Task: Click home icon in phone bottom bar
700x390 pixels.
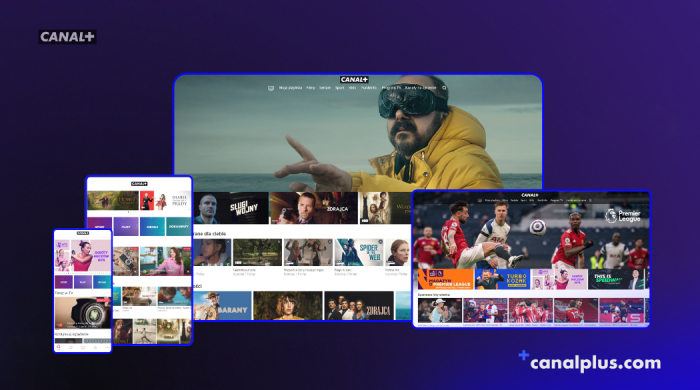Action: pyautogui.click(x=58, y=347)
